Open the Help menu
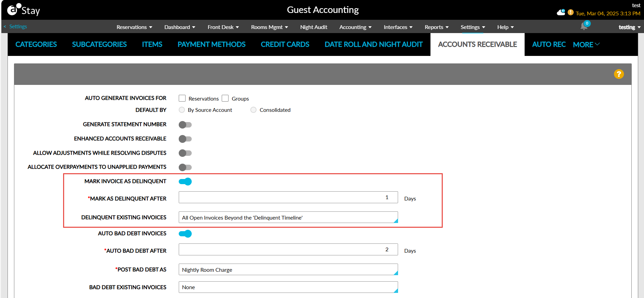The height and width of the screenshot is (298, 644). 506,27
